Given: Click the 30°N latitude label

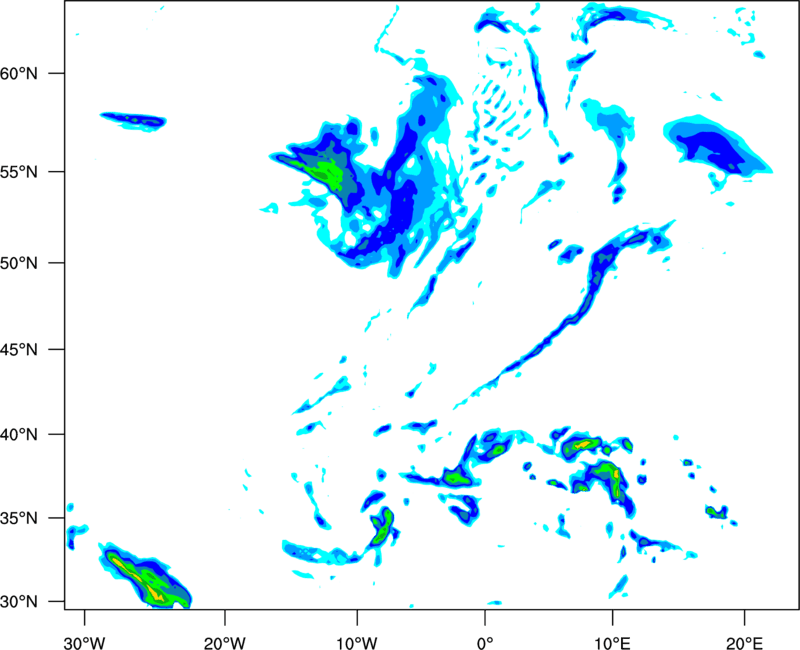Looking at the screenshot, I should point(19,602).
